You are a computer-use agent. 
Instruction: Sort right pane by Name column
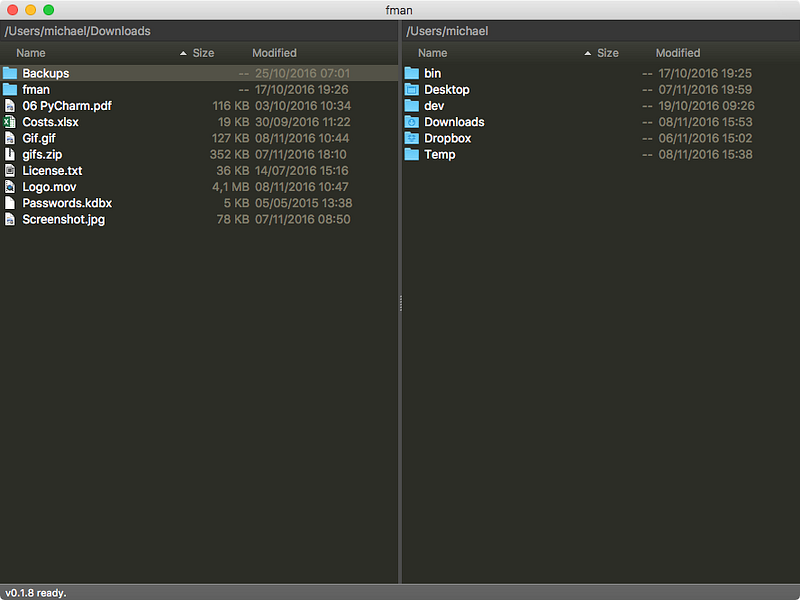tap(433, 53)
